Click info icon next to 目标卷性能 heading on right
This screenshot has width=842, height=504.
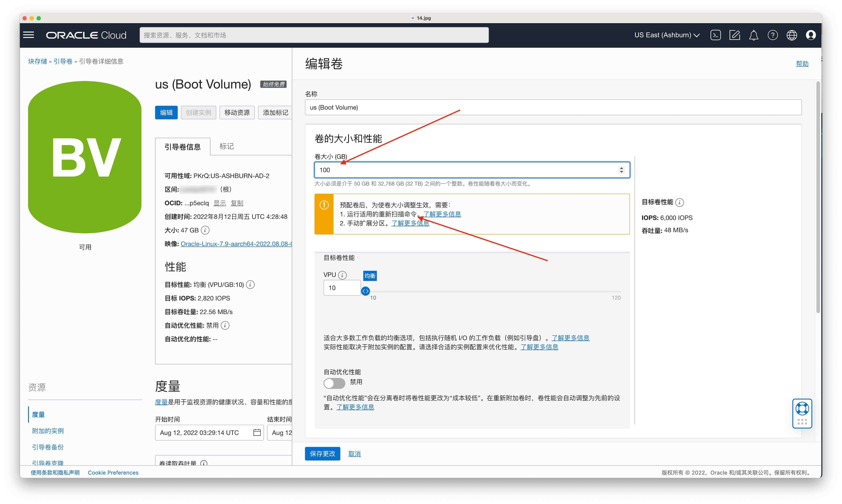pyautogui.click(x=679, y=202)
